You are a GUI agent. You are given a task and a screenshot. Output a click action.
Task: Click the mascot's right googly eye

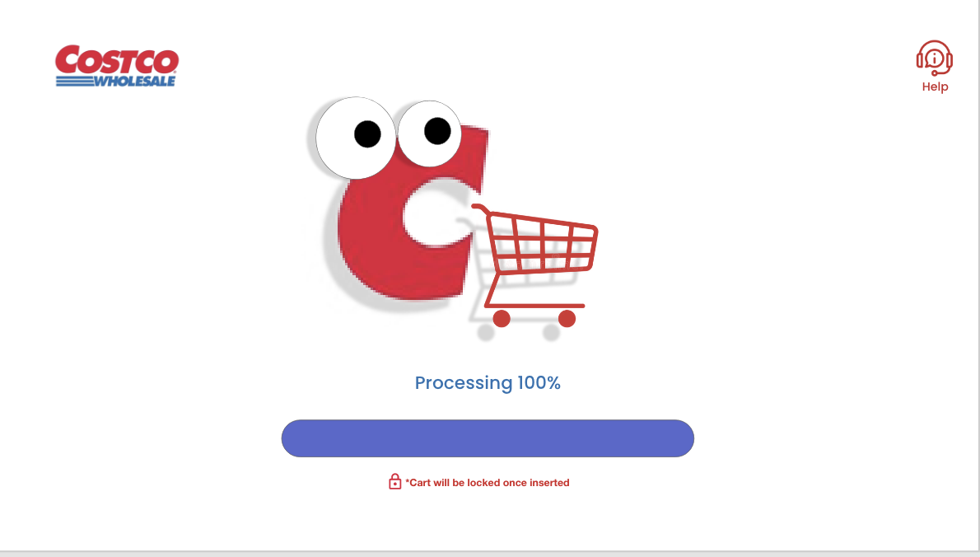tap(429, 133)
